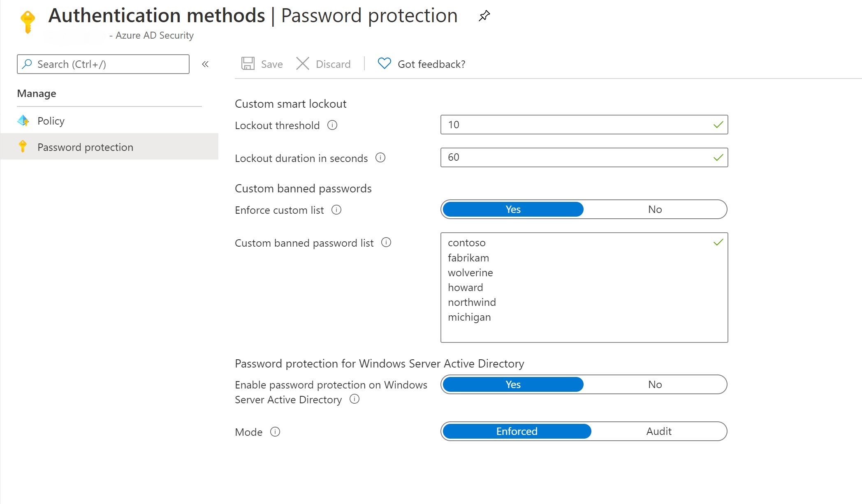Screen dimensions: 862x504
Task: Toggle Enforce custom list to No
Action: 654,209
